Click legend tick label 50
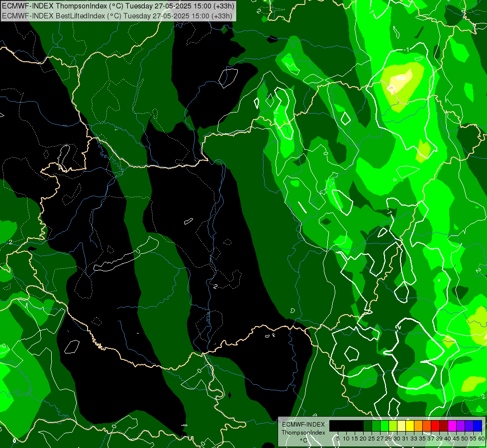Image resolution: width=487 pixels, height=448 pixels. tap(464, 439)
